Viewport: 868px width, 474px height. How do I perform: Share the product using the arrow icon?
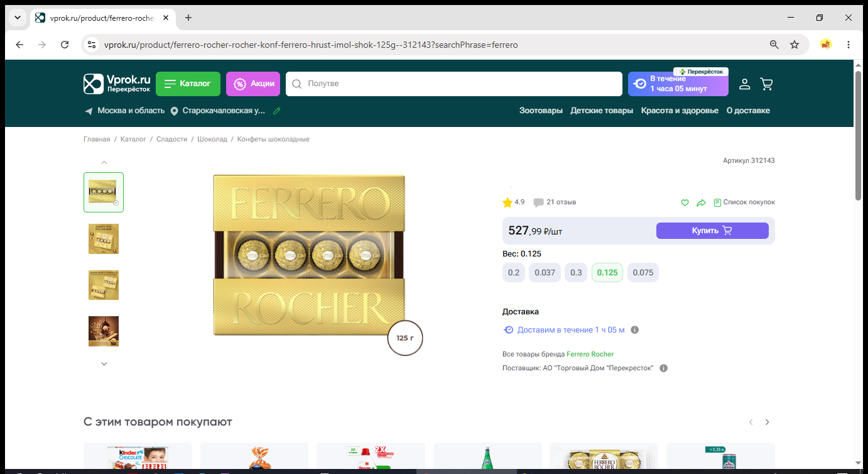pos(702,202)
